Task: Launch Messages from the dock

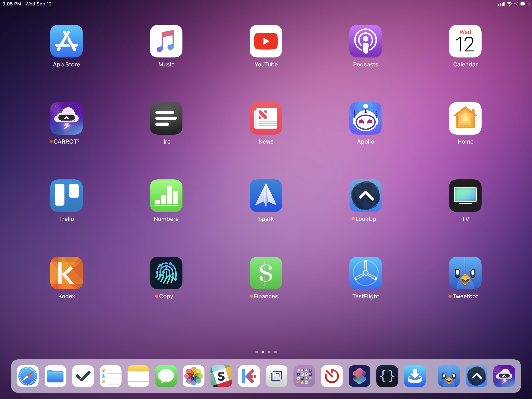Action: pyautogui.click(x=166, y=376)
